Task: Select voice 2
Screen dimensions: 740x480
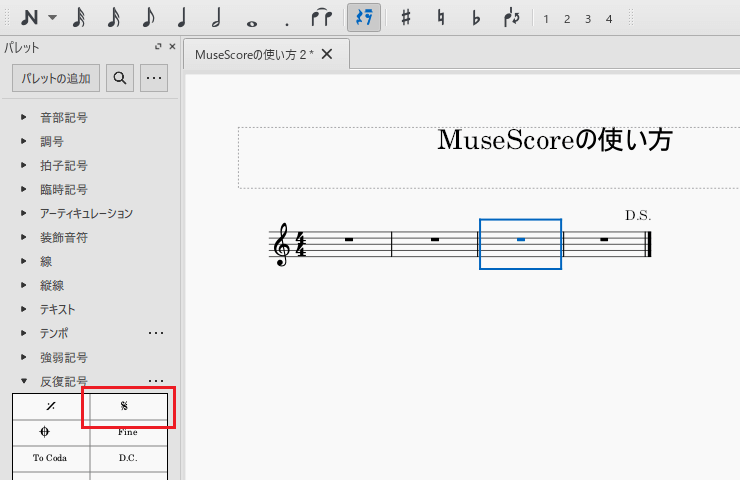Action: (567, 19)
